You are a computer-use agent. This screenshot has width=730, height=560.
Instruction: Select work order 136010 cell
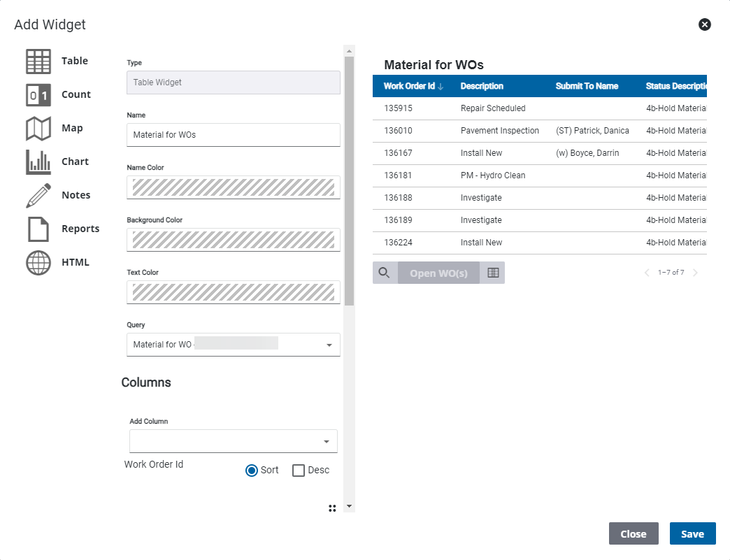click(x=398, y=131)
